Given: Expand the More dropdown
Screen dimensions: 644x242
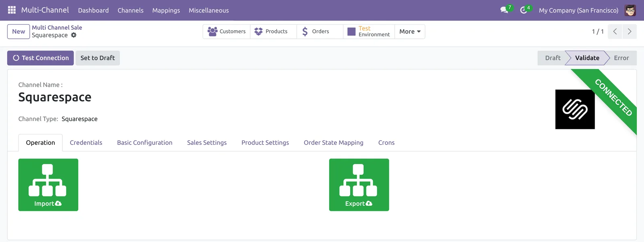Looking at the screenshot, I should (410, 31).
